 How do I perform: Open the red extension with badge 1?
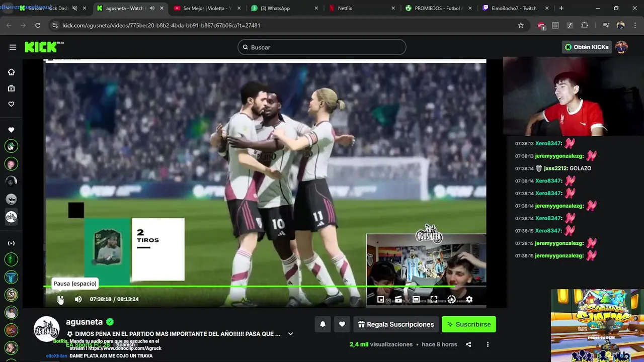[541, 26]
